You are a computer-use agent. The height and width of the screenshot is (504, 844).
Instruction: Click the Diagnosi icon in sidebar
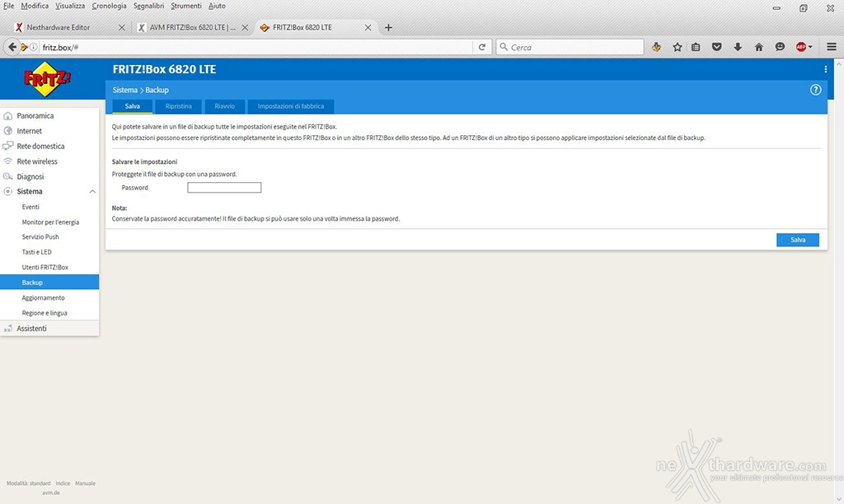pyautogui.click(x=8, y=176)
